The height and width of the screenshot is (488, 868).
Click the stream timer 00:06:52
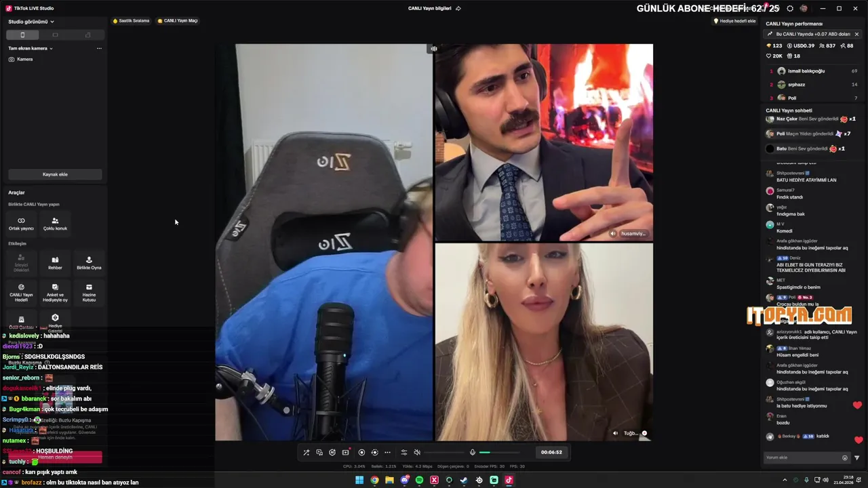pyautogui.click(x=551, y=452)
